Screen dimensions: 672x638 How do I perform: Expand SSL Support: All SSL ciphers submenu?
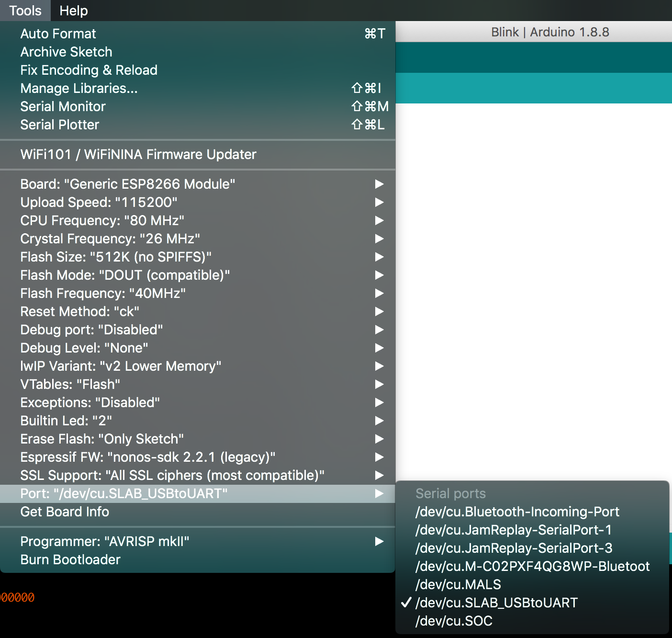[x=198, y=475]
